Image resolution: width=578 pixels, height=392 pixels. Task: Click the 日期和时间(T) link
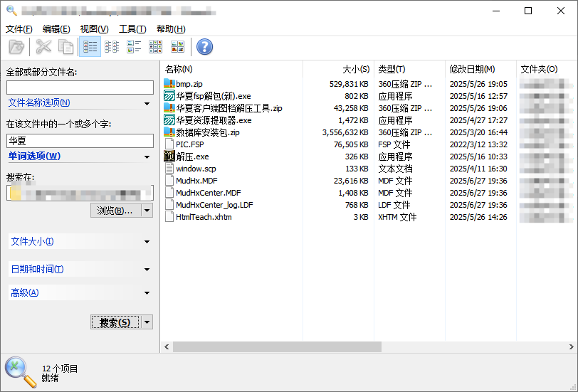(x=37, y=269)
